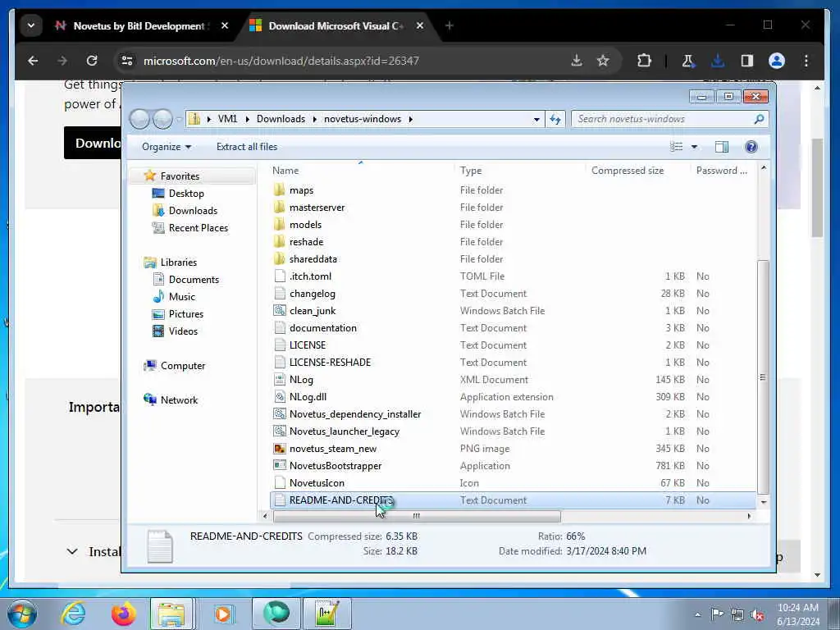840x630 pixels.
Task: Open change view dropdown arrow
Action: 694,147
